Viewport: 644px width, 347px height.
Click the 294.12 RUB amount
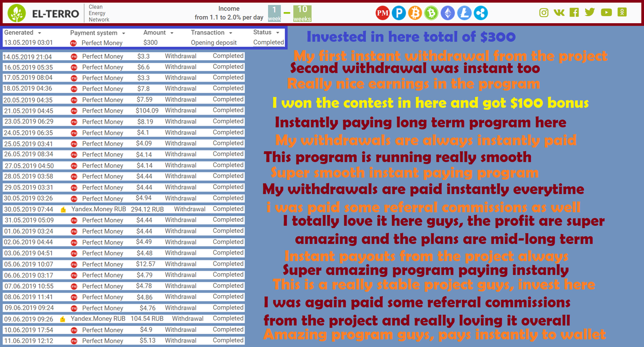coord(147,209)
